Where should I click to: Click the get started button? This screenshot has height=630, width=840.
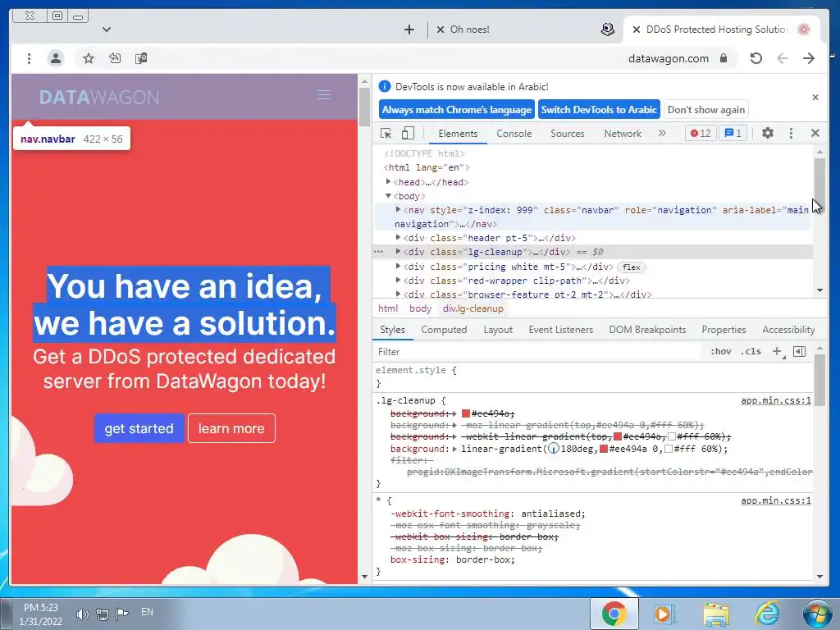click(x=139, y=428)
